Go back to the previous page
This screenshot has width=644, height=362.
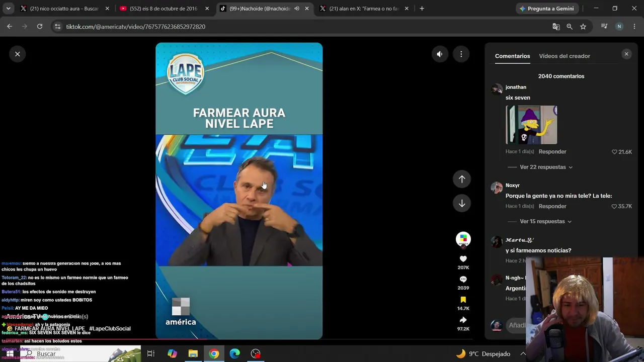tap(10, 27)
